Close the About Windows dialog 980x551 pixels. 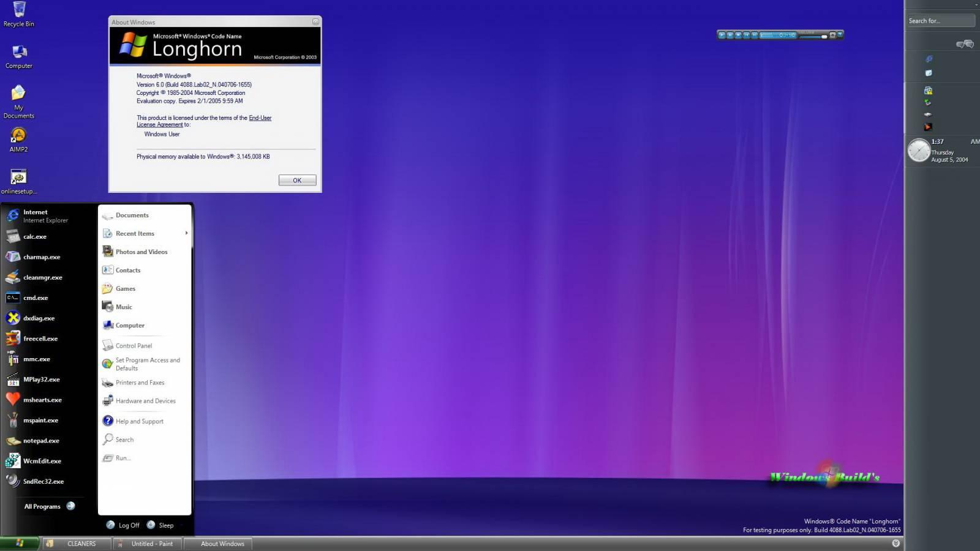(315, 21)
